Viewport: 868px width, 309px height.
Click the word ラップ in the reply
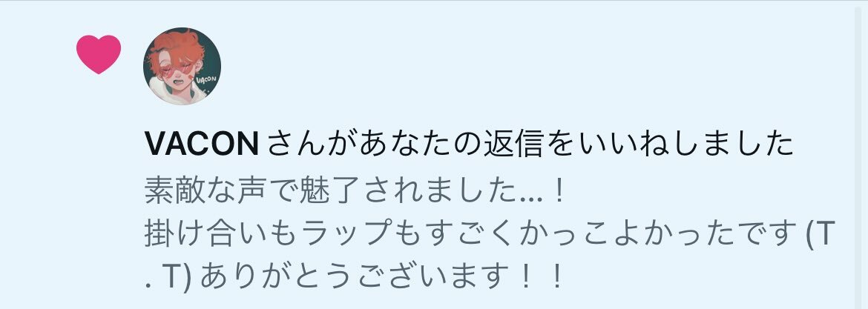tap(347, 234)
